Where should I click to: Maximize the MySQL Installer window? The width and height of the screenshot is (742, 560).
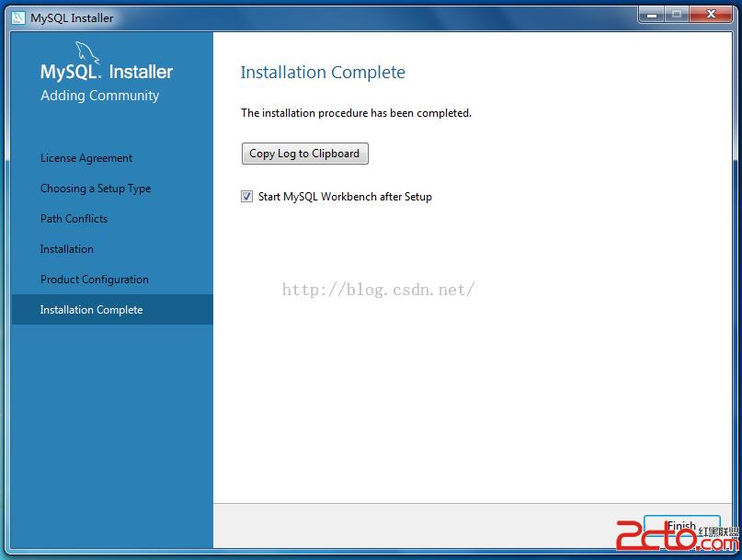tap(677, 15)
